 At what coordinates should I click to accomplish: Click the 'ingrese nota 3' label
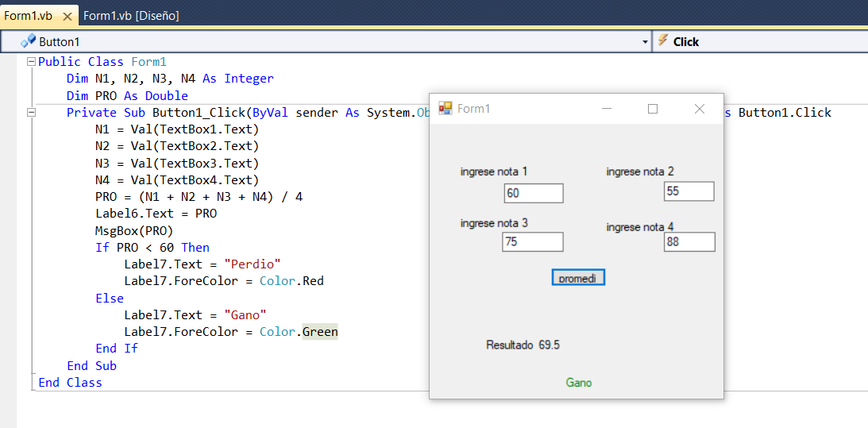pos(494,223)
